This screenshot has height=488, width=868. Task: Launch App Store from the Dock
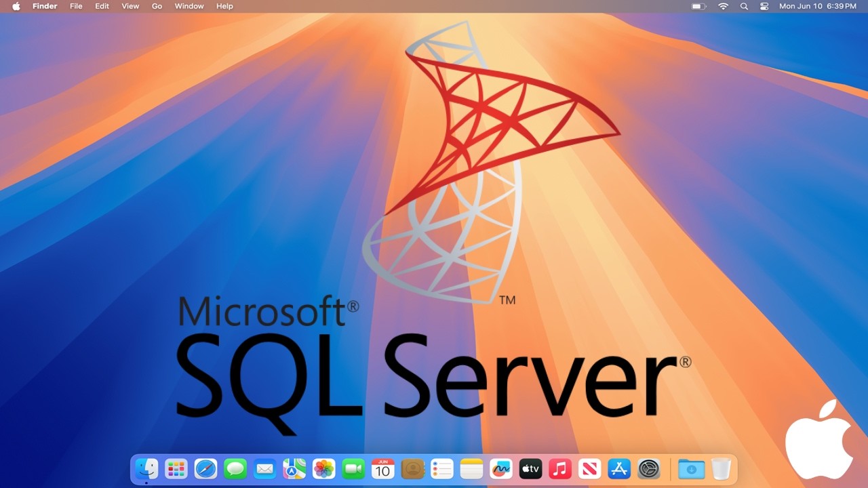pos(619,468)
